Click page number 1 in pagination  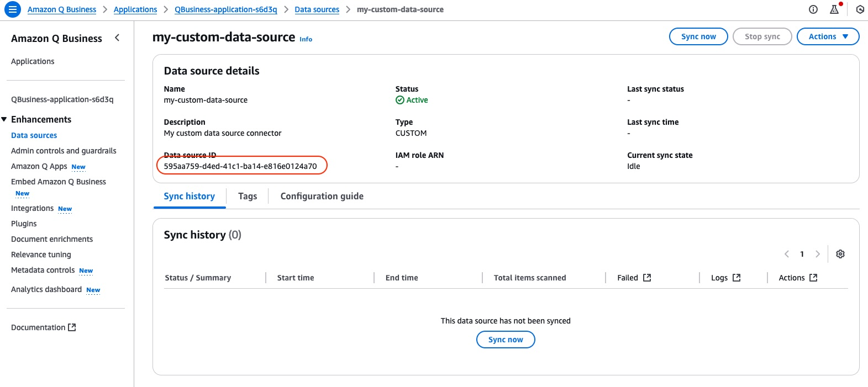coord(802,254)
